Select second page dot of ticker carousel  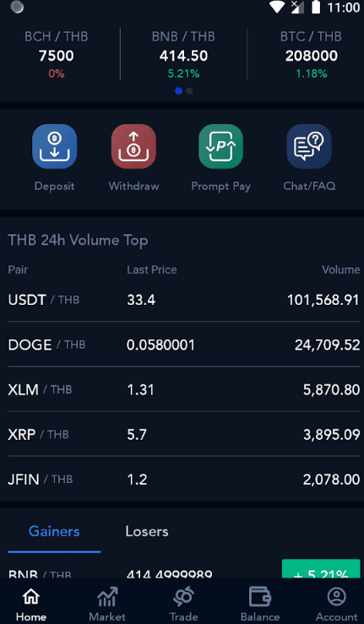tap(189, 91)
